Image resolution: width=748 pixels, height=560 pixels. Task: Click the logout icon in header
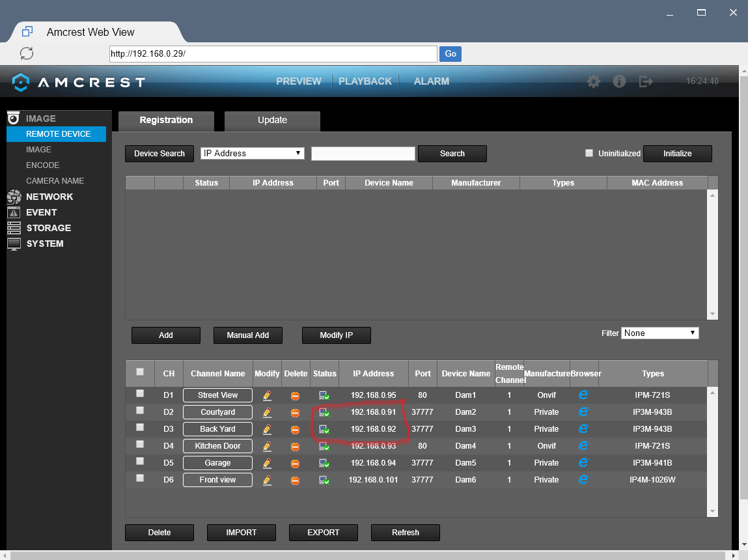click(645, 81)
